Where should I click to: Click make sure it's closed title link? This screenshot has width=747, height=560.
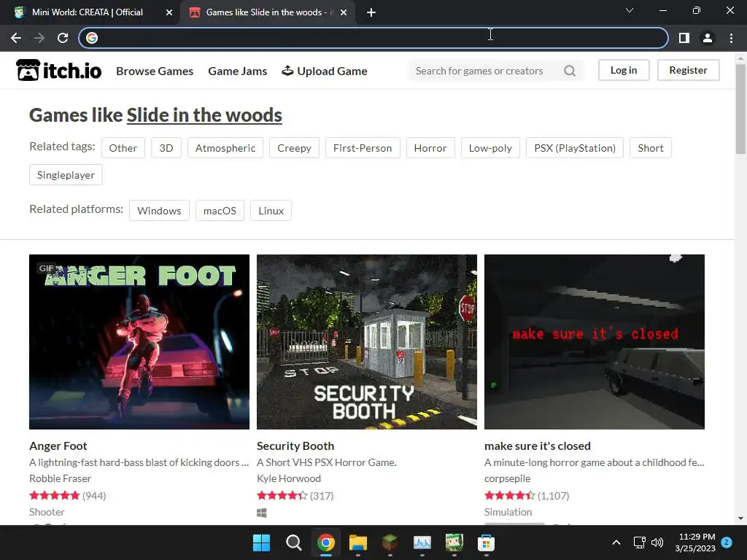[x=538, y=446]
